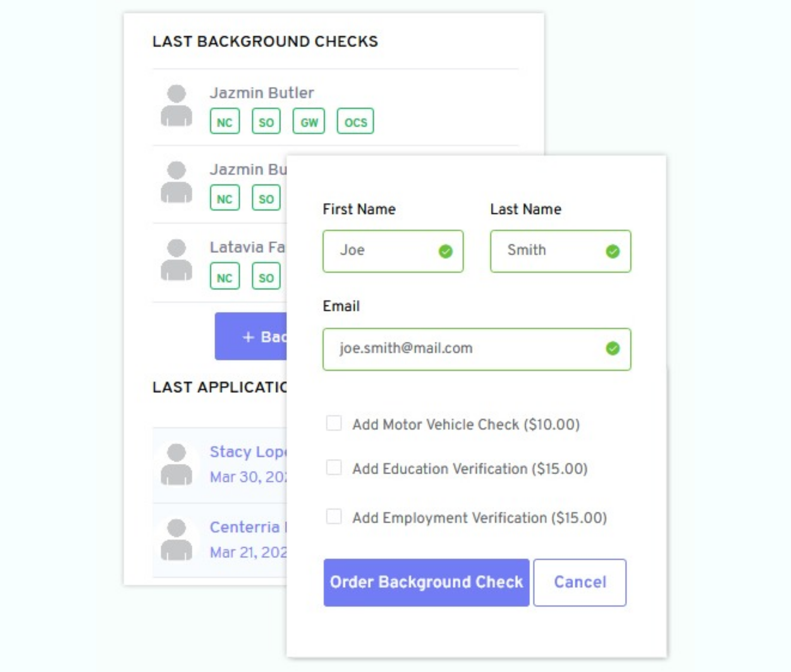The height and width of the screenshot is (672, 791).
Task: Click the GW badge under Jazmin Butler
Action: [308, 121]
